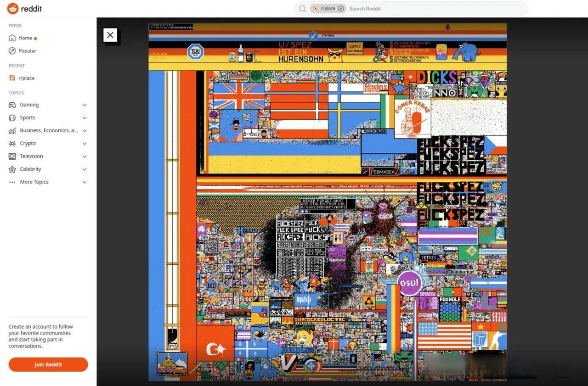The image size is (588, 386).
Task: Click the Business chart icon
Action: (12, 131)
